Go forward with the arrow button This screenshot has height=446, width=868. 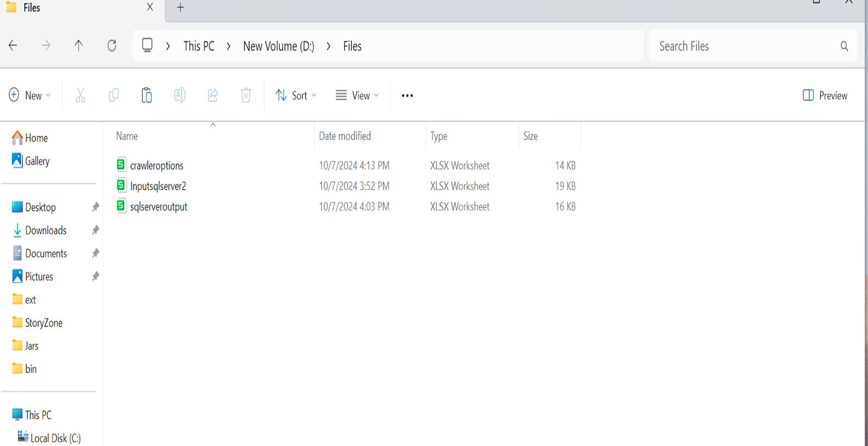click(x=46, y=46)
